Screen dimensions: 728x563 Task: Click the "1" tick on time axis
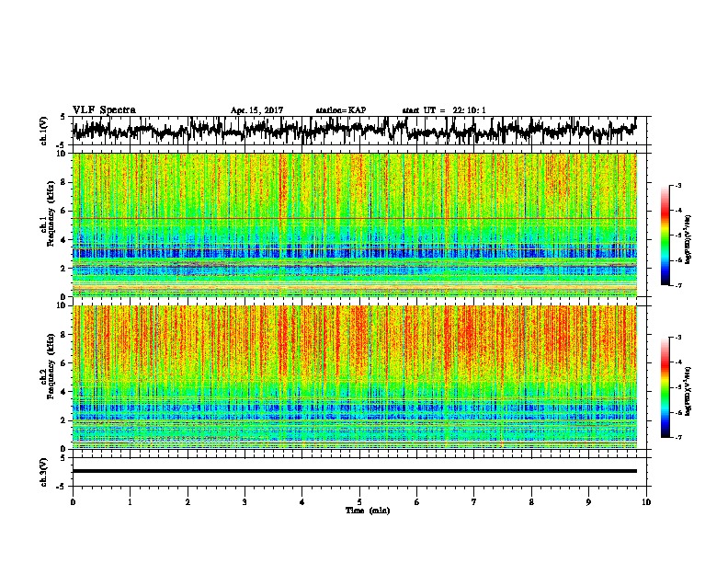tap(130, 502)
